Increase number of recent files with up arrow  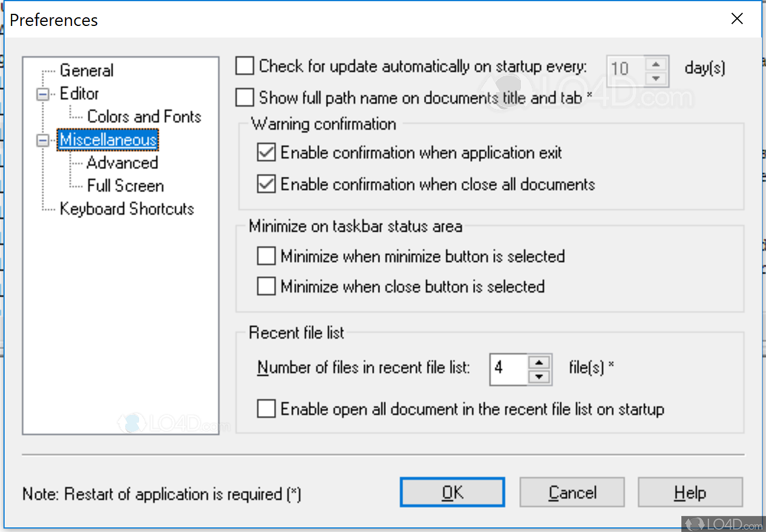click(x=539, y=363)
